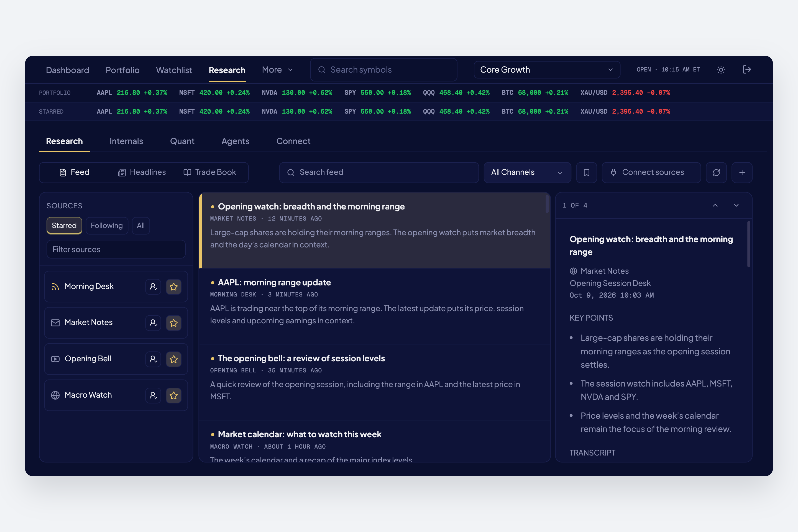Screen dimensions: 798x532
Task: Click NVDA ticker in the PORTFOLIO row
Action: (297, 93)
